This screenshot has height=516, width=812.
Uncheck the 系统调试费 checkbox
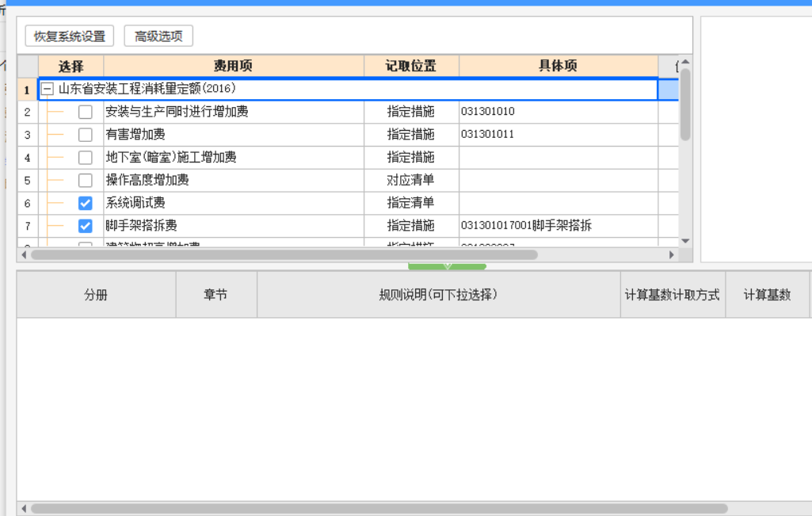pos(86,204)
